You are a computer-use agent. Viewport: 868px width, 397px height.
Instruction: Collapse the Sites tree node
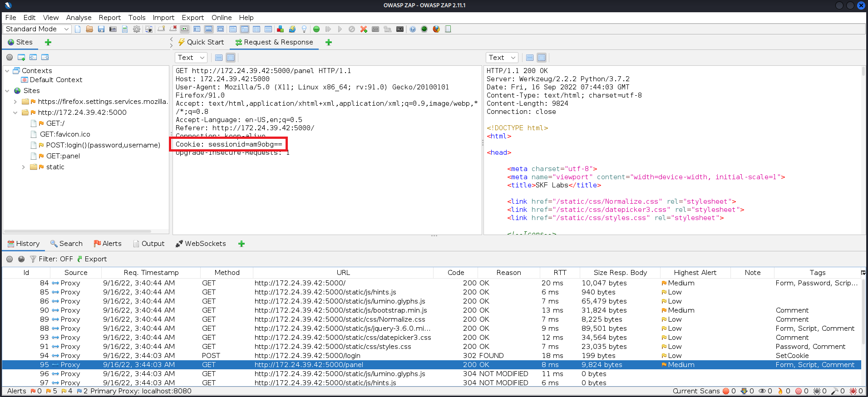pos(7,91)
